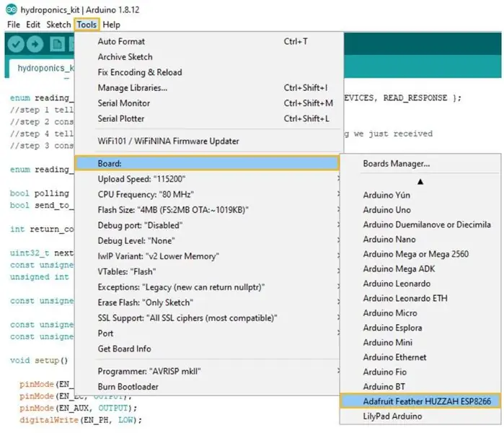Click the Upload arrow toolbar icon
Image resolution: width=504 pixels, height=433 pixels.
35,44
